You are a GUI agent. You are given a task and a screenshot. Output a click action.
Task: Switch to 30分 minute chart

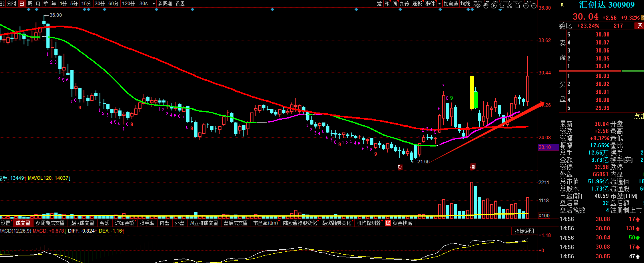click(100, 4)
